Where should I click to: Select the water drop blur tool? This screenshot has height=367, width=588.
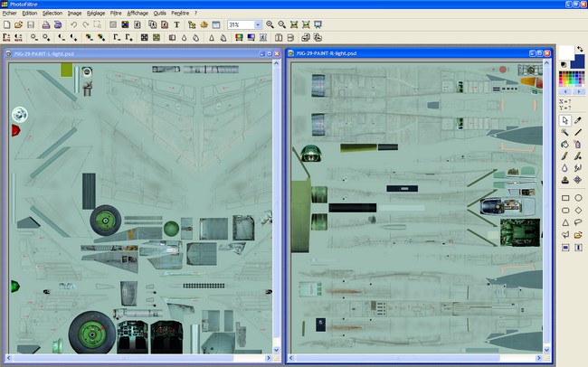pyautogui.click(x=565, y=168)
